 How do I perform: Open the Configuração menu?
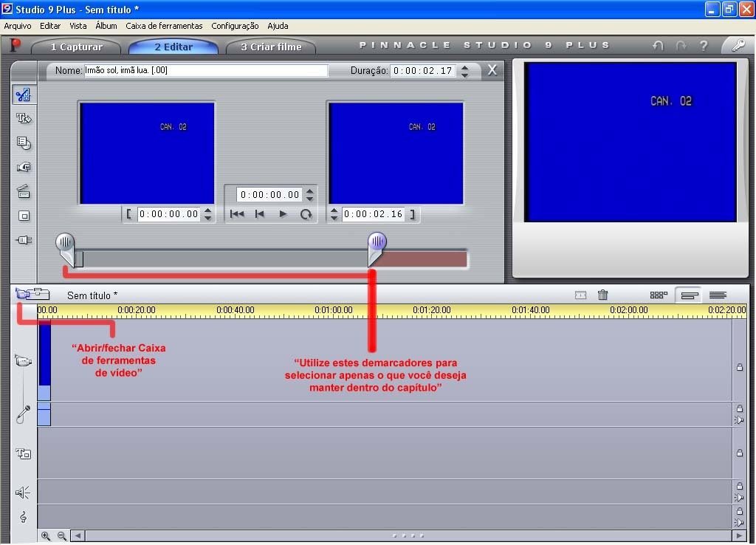(x=235, y=26)
